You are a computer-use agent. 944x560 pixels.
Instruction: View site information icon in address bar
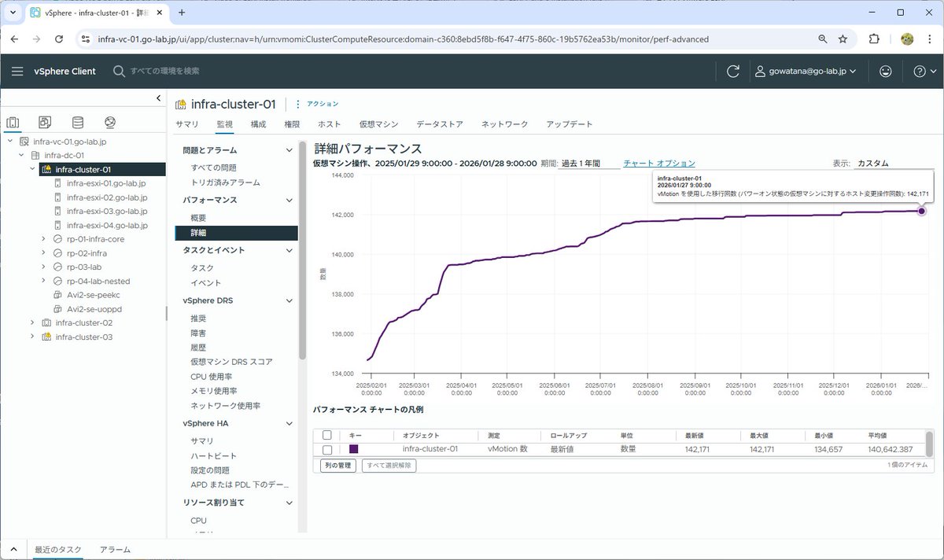coord(85,39)
